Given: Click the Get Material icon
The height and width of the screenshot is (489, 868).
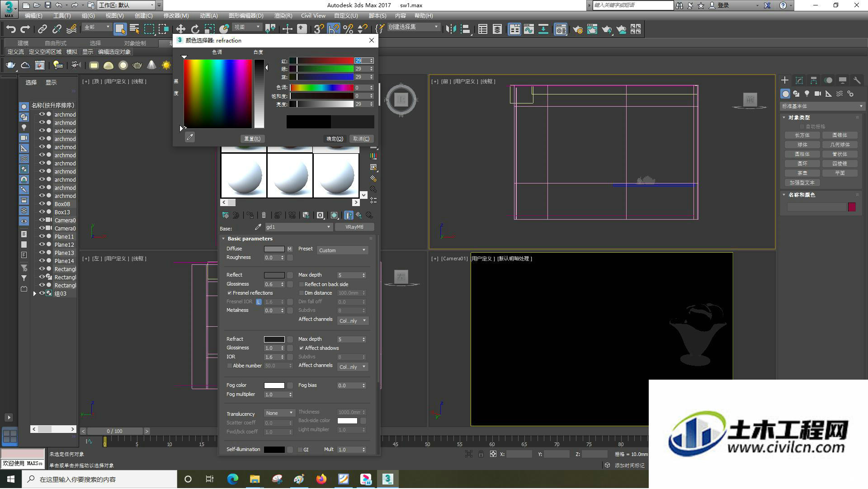Looking at the screenshot, I should [x=225, y=215].
